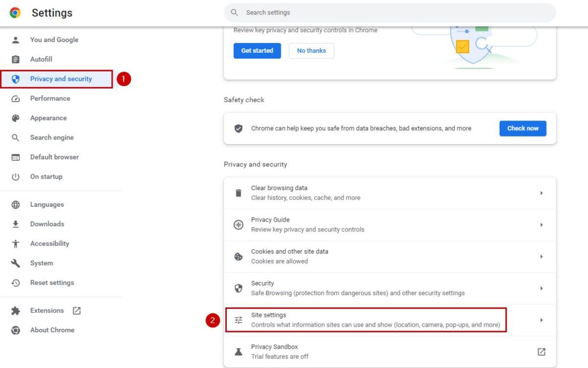Click the Appearance palette icon
Viewport: 588px width, 368px height.
(x=16, y=118)
